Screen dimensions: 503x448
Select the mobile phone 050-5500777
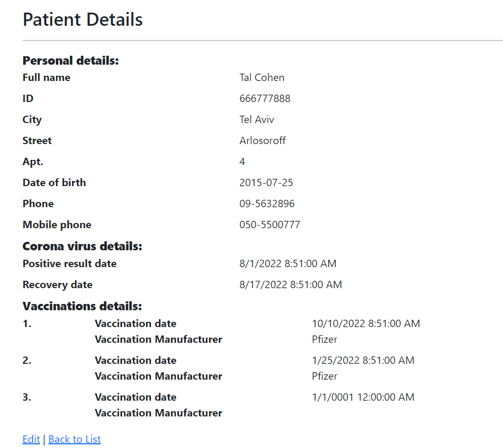269,225
